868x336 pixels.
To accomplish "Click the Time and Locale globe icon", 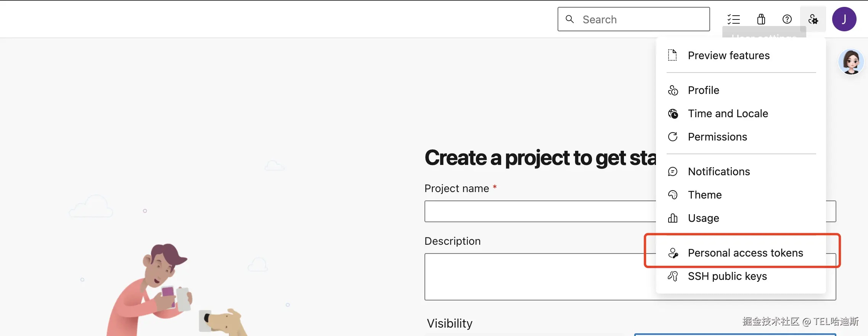I will 673,114.
